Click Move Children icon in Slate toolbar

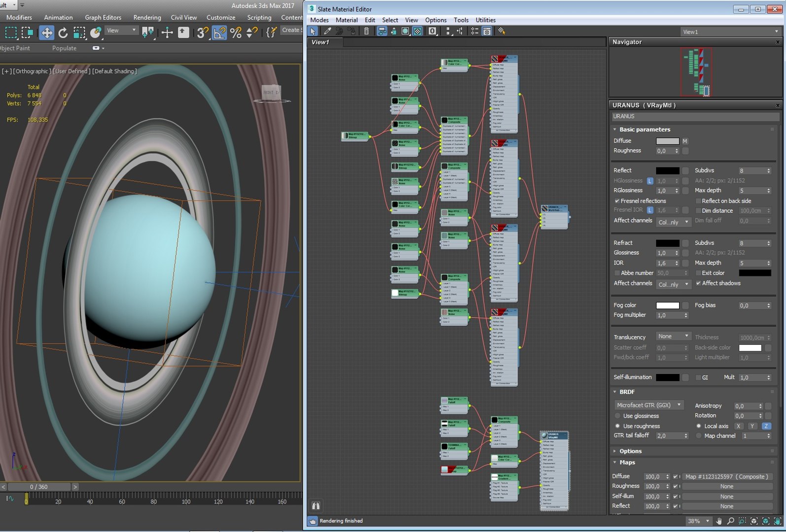click(x=382, y=31)
